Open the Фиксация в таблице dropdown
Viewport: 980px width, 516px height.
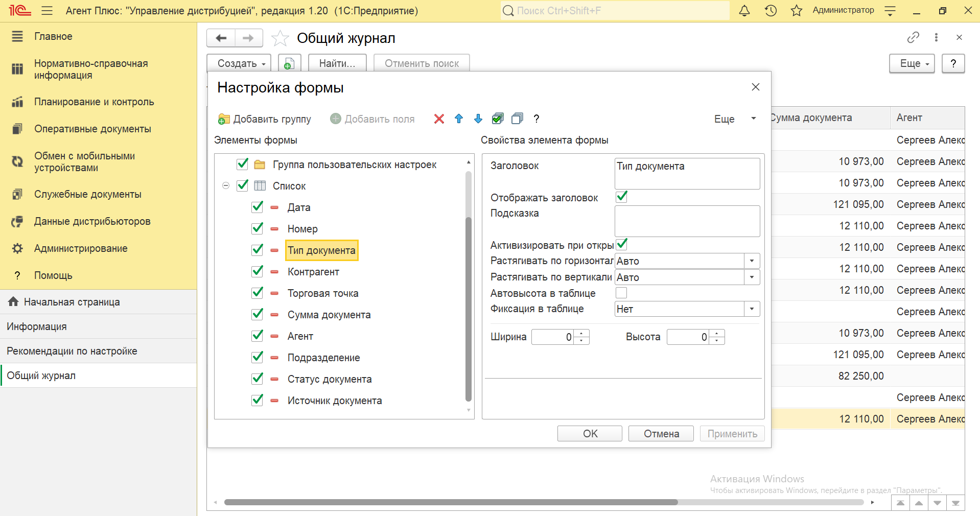[752, 309]
